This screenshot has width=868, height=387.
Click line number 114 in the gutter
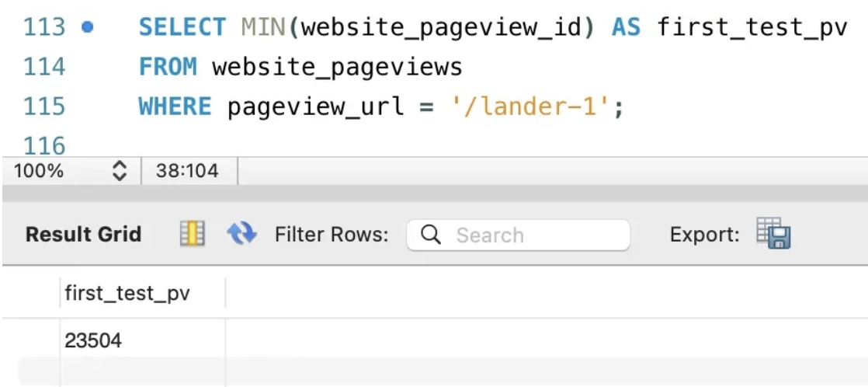click(x=44, y=67)
